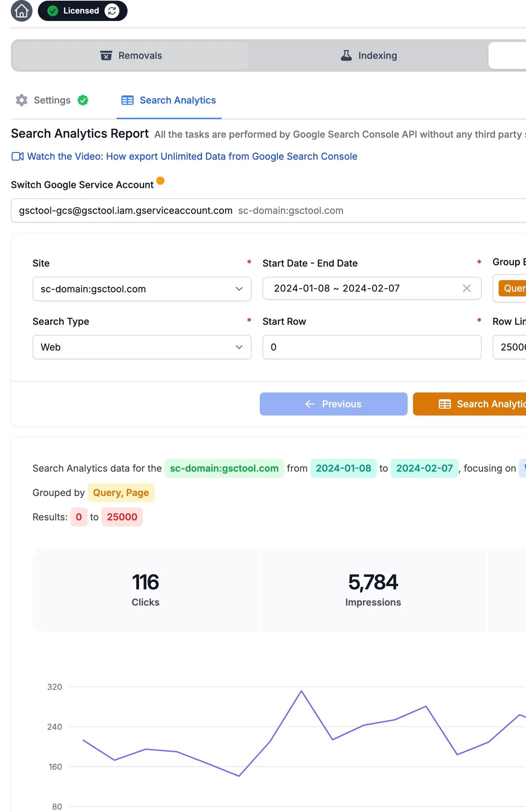Click the Start Row input field
Screen dimensions: 526x812
click(372, 347)
